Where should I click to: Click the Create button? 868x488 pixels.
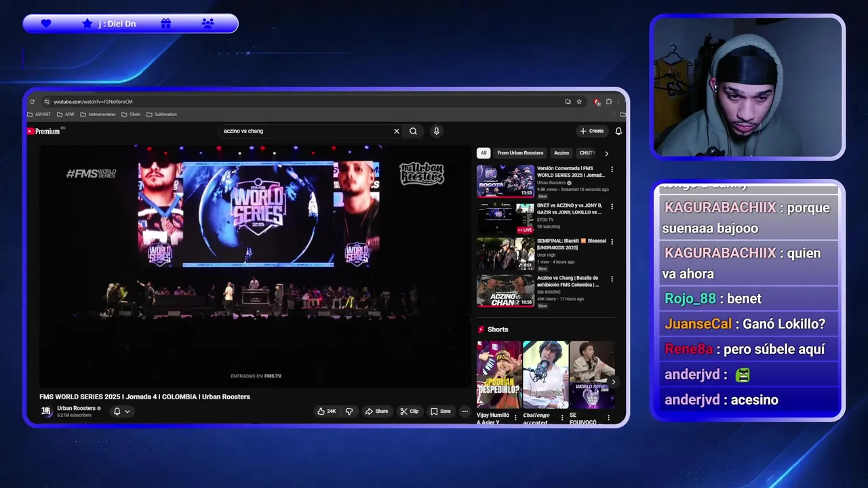click(591, 131)
